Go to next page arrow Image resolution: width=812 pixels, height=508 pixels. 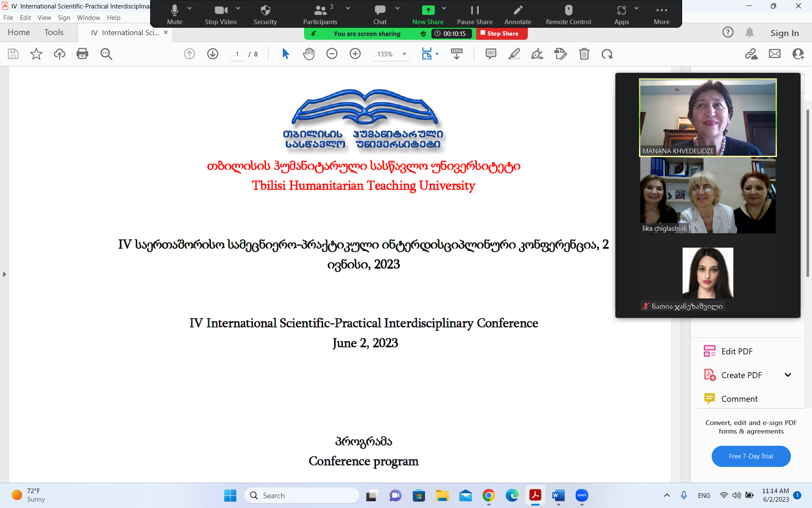[x=213, y=54]
